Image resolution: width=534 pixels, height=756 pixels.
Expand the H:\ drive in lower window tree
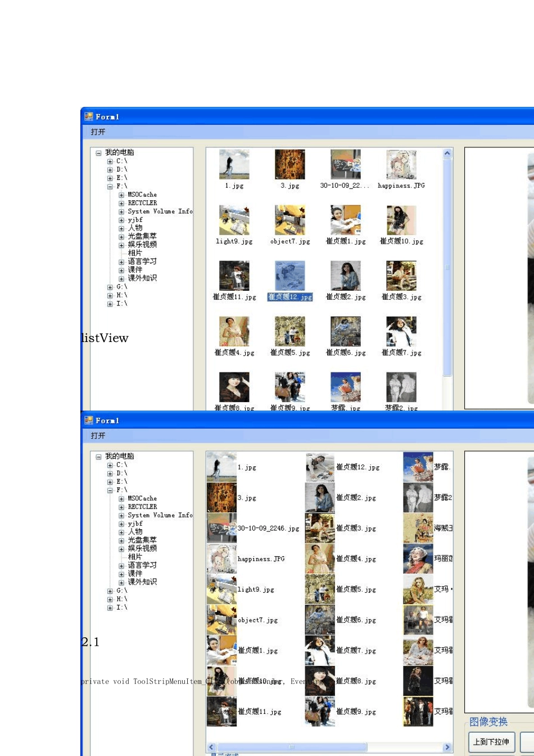click(110, 599)
